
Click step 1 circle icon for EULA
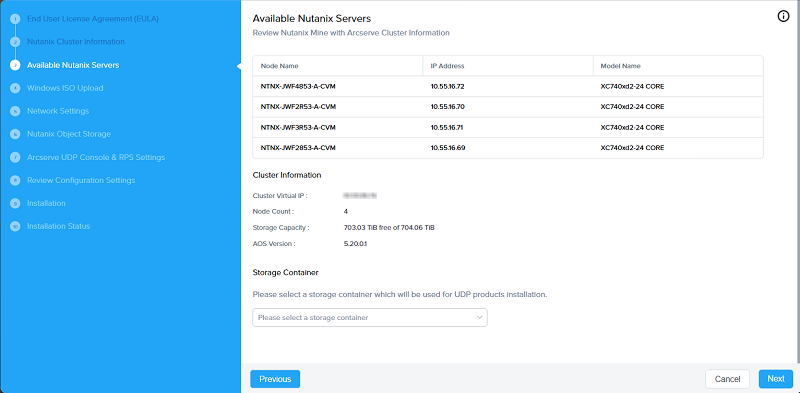tap(15, 19)
